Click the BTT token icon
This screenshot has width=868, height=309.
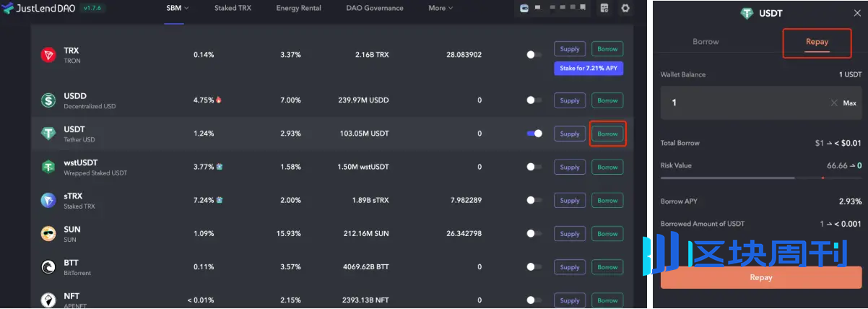[x=48, y=267]
